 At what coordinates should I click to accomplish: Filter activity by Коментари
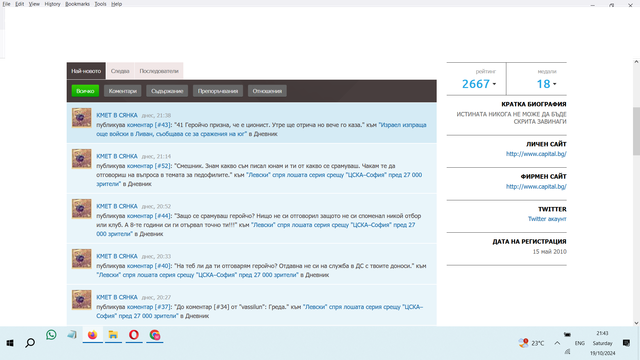(x=122, y=91)
